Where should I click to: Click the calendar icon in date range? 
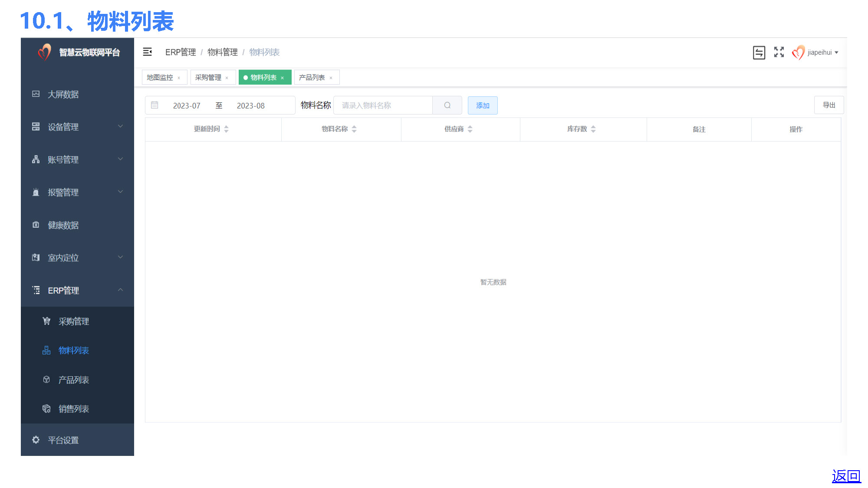(155, 105)
